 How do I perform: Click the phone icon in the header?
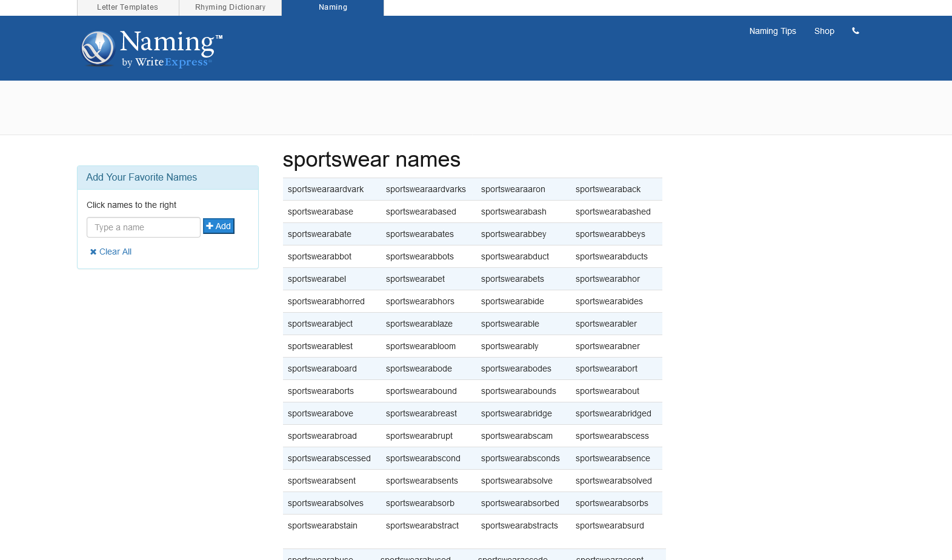point(855,31)
